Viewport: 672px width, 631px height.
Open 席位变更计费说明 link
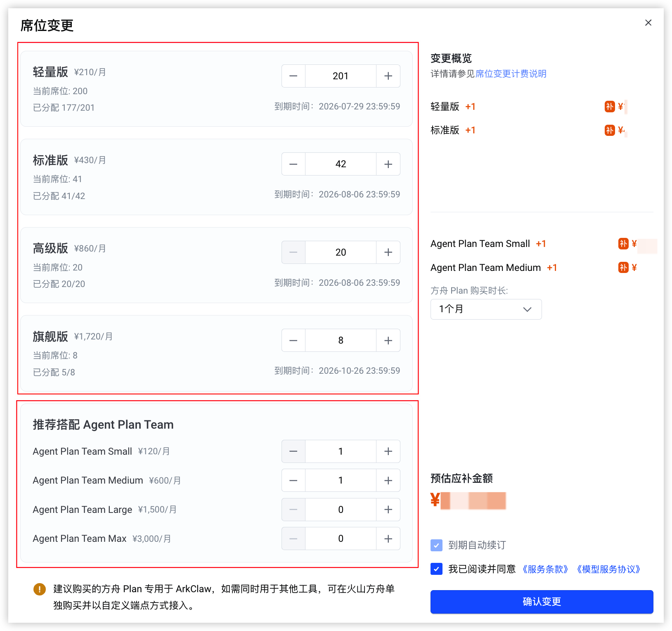(511, 74)
